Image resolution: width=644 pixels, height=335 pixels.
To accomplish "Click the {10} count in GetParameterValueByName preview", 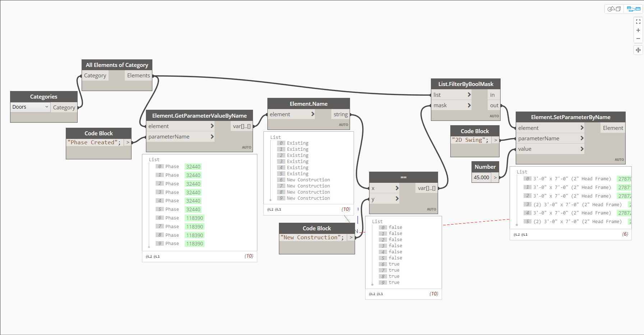I will 249,256.
